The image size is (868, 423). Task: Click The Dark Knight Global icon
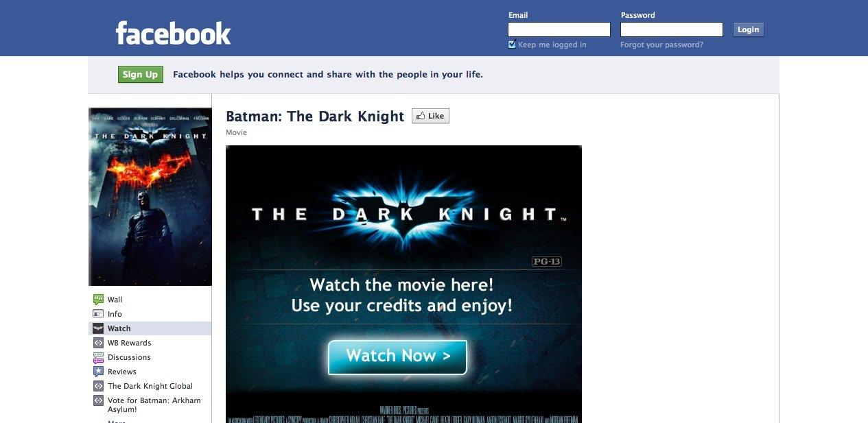click(x=98, y=386)
